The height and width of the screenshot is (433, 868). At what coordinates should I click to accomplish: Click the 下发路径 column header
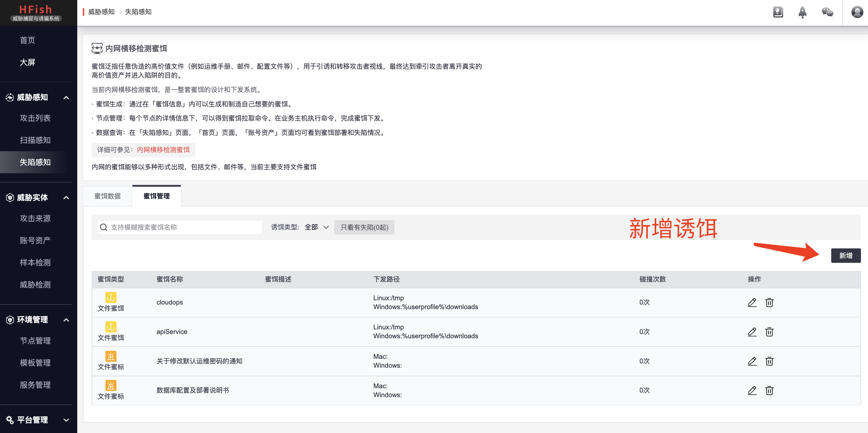coord(386,279)
